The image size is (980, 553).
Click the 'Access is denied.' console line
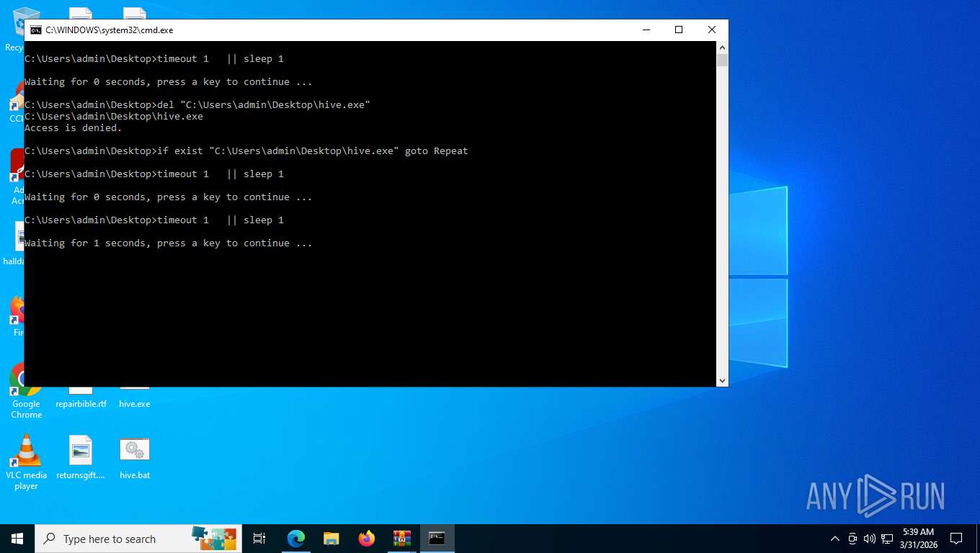[73, 128]
